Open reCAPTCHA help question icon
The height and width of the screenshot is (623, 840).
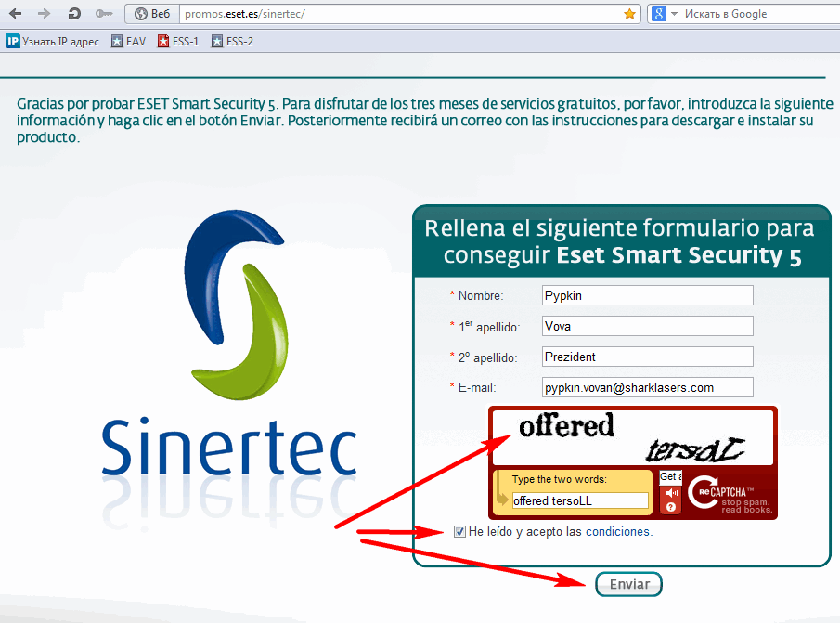[671, 507]
